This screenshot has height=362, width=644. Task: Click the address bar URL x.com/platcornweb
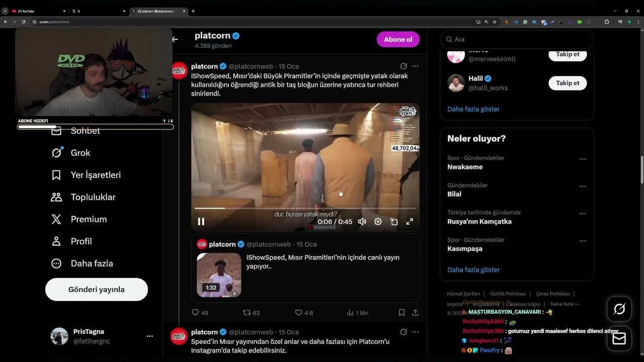pos(54,22)
